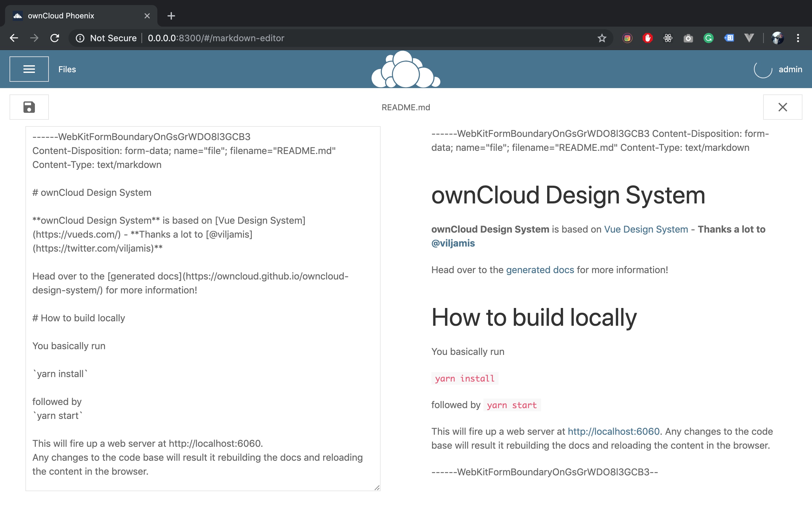This screenshot has width=812, height=507.
Task: Open the React DevTools extension
Action: pos(668,38)
